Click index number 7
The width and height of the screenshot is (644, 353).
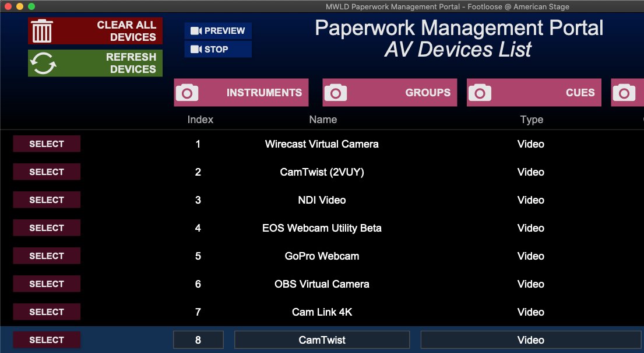tap(198, 312)
